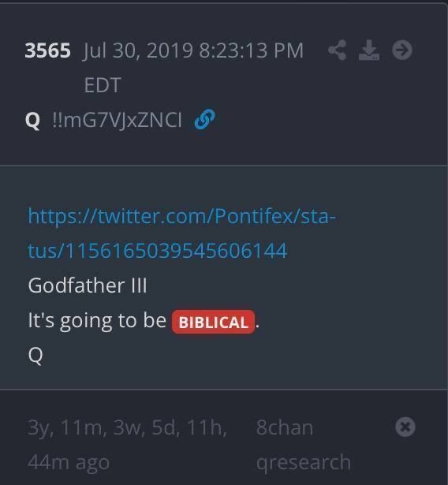Click the EDT timezone label
Screen dimensions: 448x485
(x=103, y=85)
